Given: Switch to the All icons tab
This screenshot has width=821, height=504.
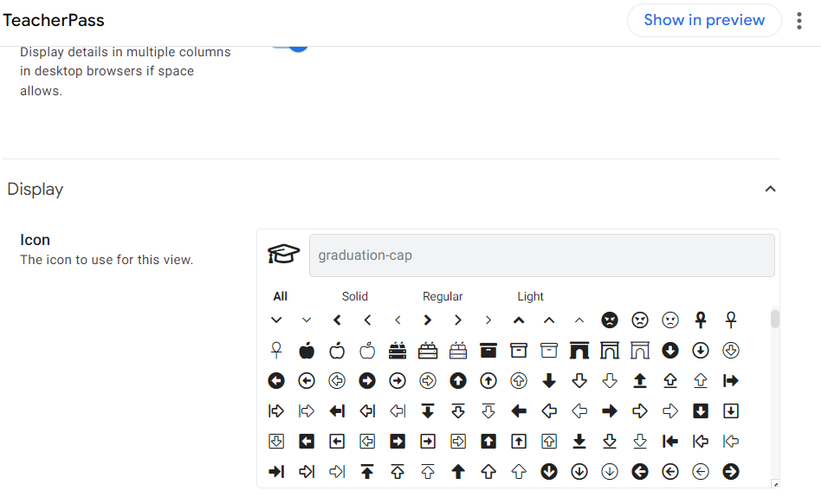Looking at the screenshot, I should (x=281, y=296).
